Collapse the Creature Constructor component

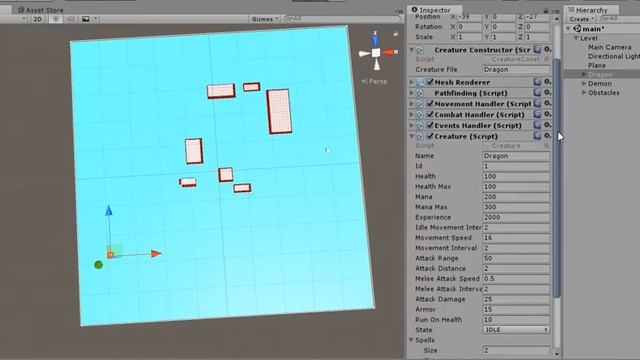click(x=411, y=50)
